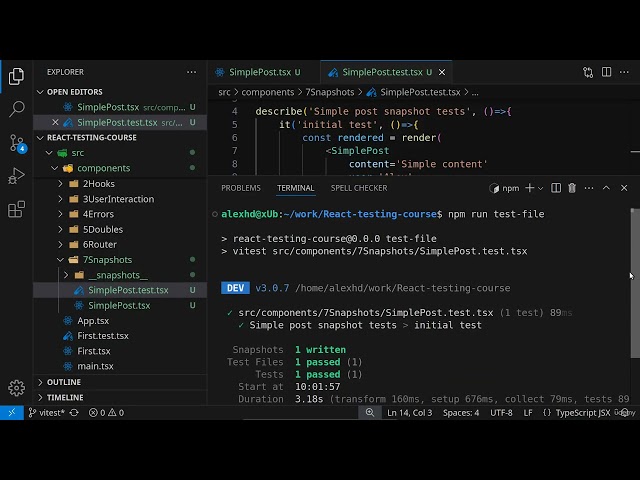Viewport: 640px width, 480px height.
Task: Open Explorer views and more actions menu
Action: pyautogui.click(x=191, y=72)
